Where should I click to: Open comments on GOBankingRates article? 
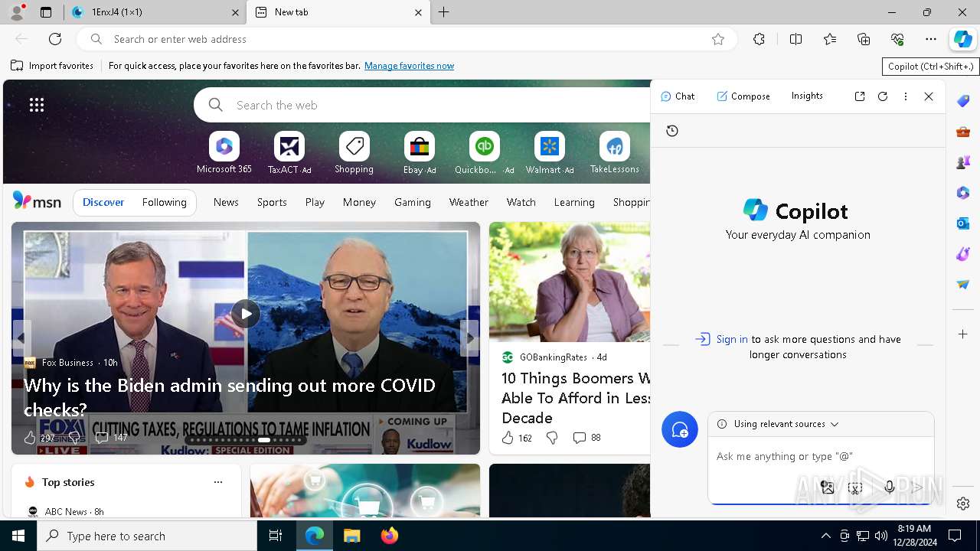coord(586,438)
